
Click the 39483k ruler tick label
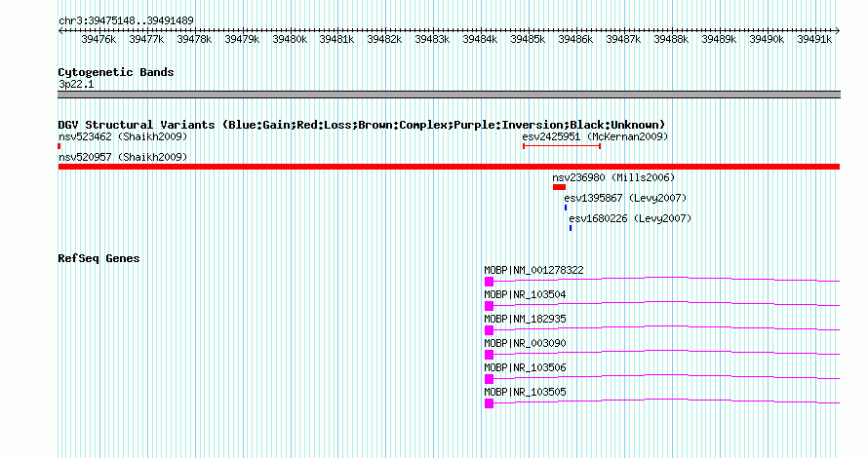[x=432, y=39]
